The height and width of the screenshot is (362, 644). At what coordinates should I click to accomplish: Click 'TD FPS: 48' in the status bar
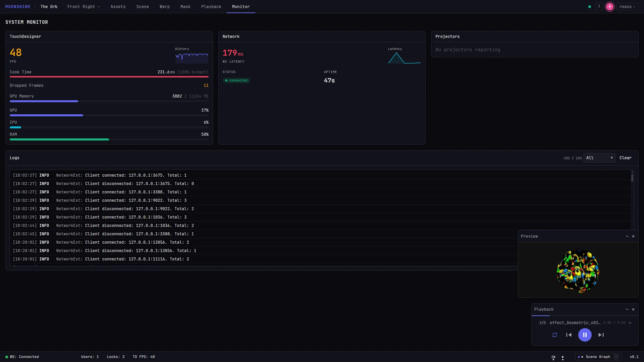click(x=144, y=357)
